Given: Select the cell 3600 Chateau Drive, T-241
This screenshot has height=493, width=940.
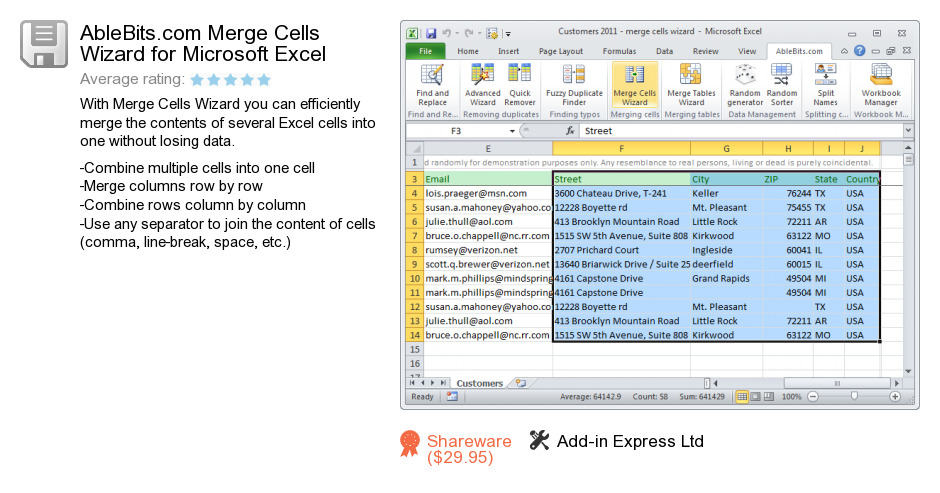Looking at the screenshot, I should point(622,193).
